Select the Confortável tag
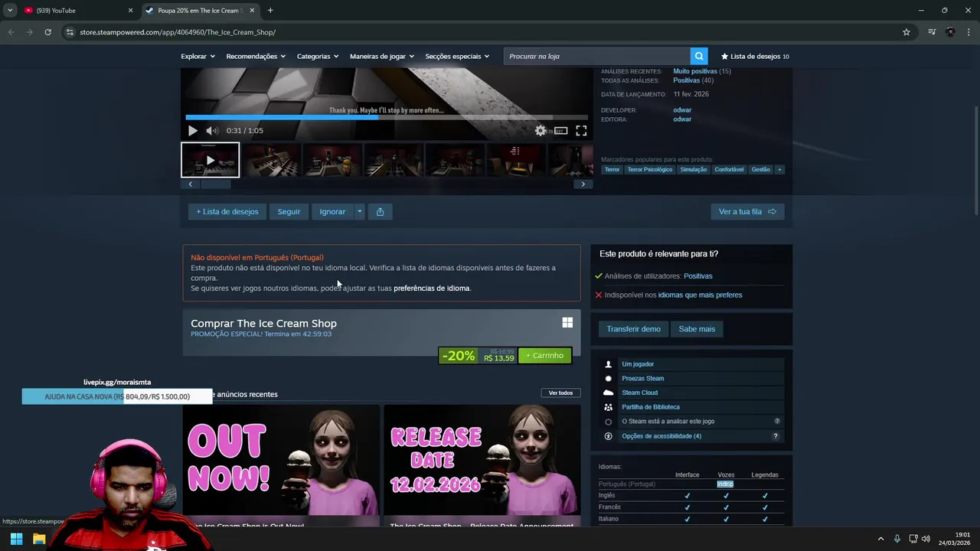 (729, 170)
